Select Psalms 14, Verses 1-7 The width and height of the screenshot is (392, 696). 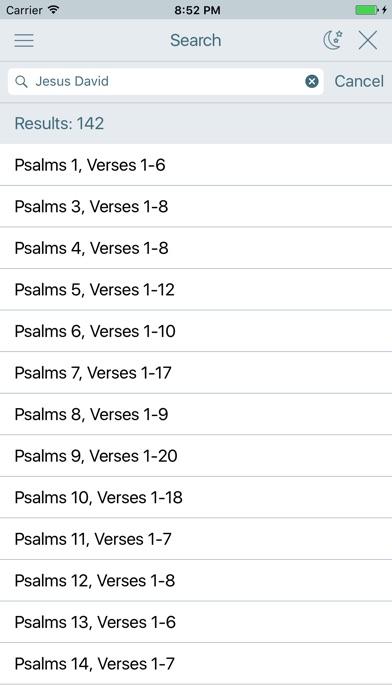pos(196,664)
